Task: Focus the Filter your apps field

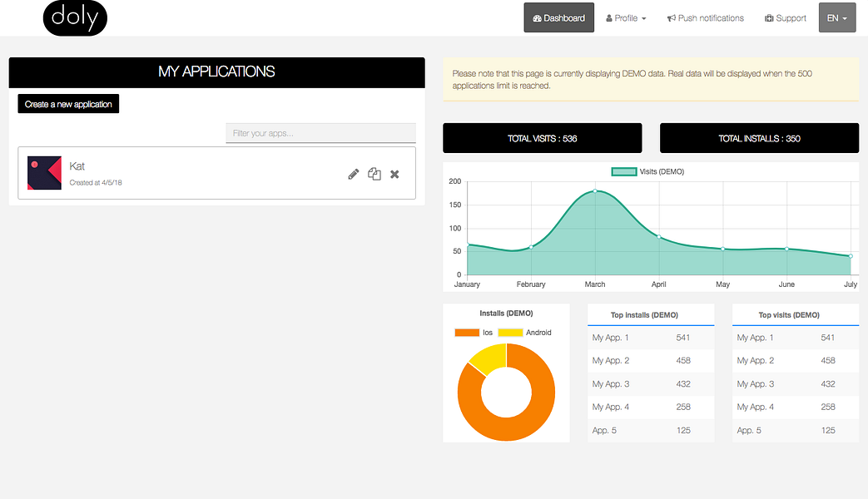Action: [321, 133]
